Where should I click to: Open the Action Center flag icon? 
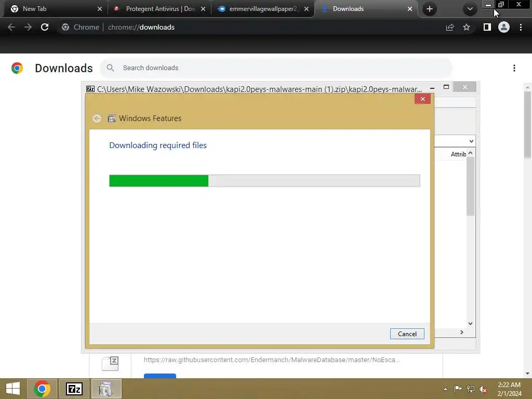point(458,389)
